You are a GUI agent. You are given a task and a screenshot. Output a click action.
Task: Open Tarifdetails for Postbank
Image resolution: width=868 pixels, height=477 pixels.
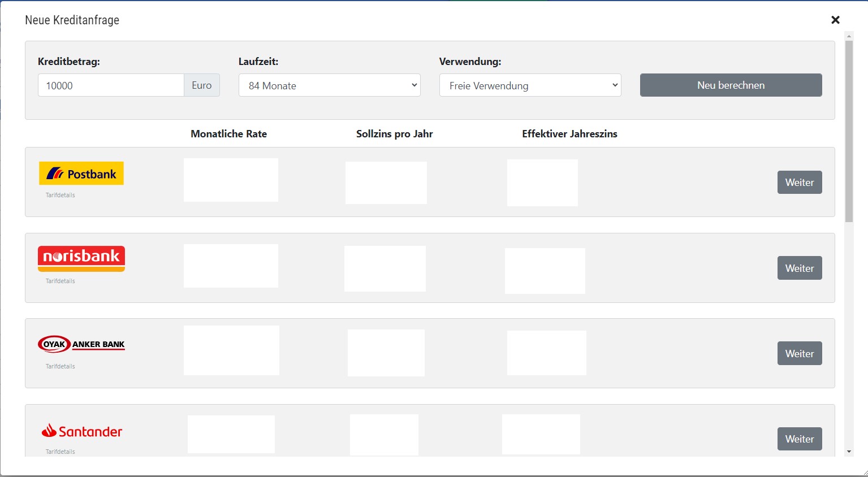[61, 195]
